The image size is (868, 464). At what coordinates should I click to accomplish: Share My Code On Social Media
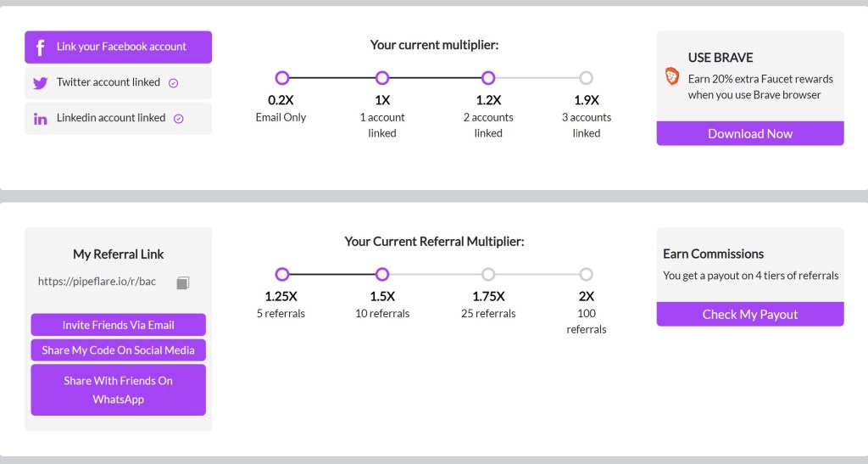[x=118, y=350]
